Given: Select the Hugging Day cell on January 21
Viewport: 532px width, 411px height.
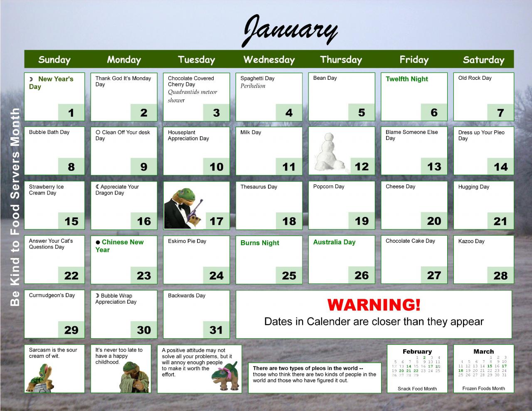Looking at the screenshot, I should coord(483,205).
